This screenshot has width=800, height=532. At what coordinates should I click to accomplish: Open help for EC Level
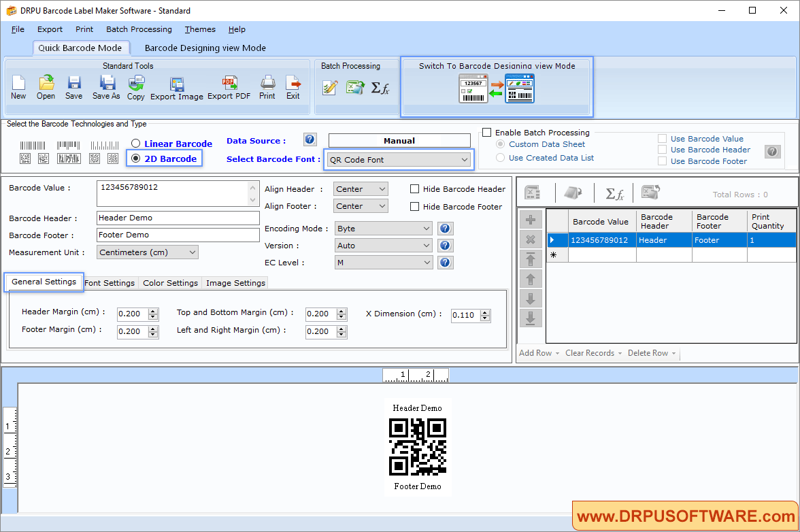pos(446,262)
